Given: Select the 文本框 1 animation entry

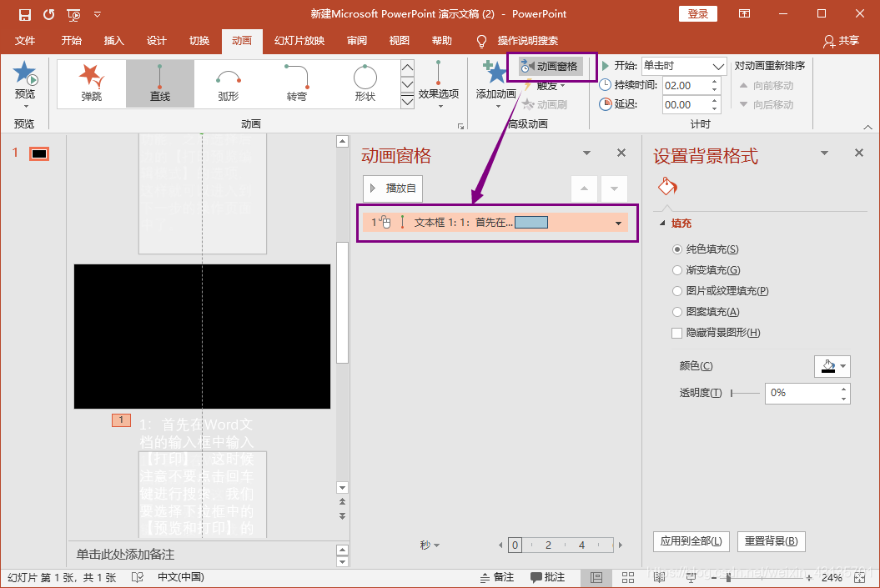Looking at the screenshot, I should [495, 223].
